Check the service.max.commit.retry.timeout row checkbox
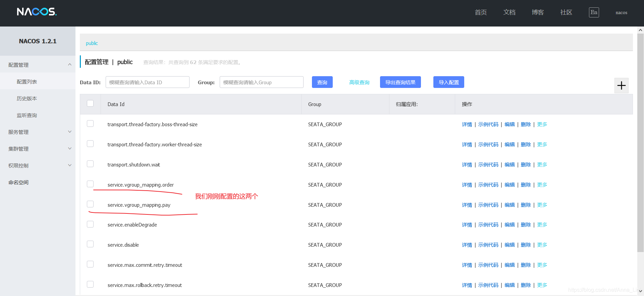 90,264
